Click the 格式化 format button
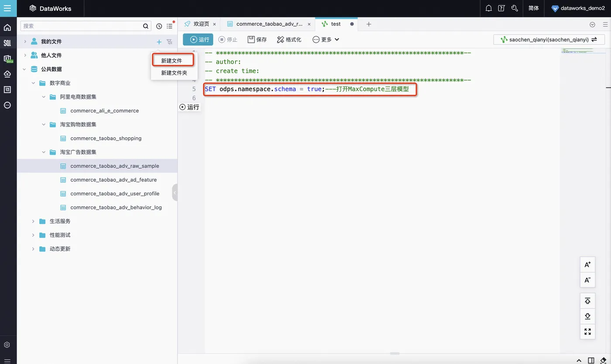The image size is (611, 364). pos(289,40)
